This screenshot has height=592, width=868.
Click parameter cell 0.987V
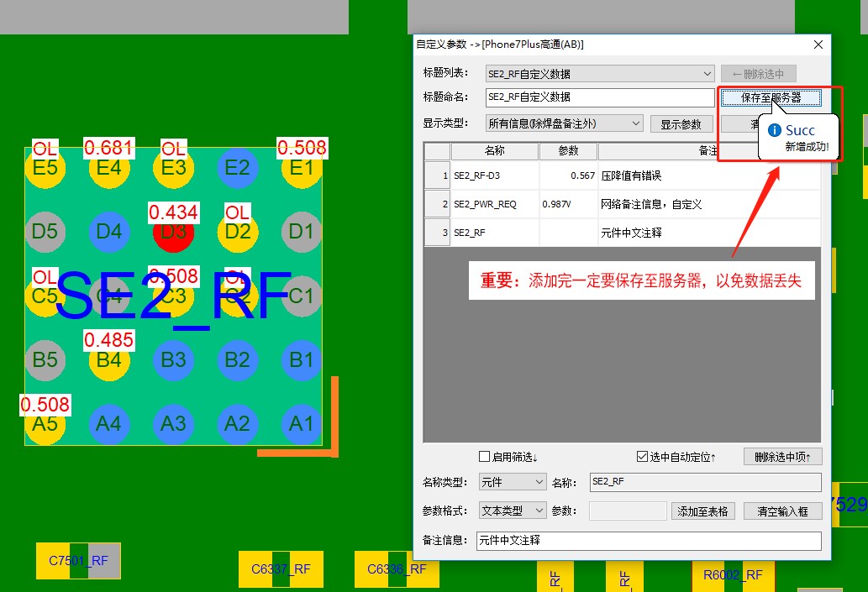click(569, 204)
